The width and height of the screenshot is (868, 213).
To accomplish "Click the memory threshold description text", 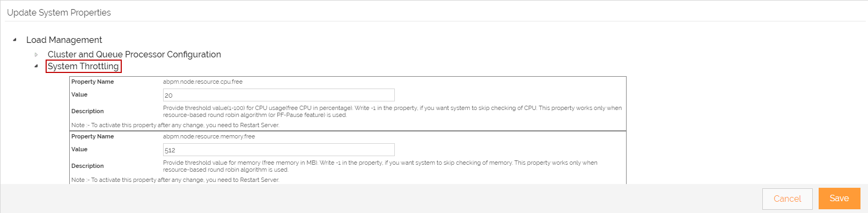I will click(x=380, y=166).
